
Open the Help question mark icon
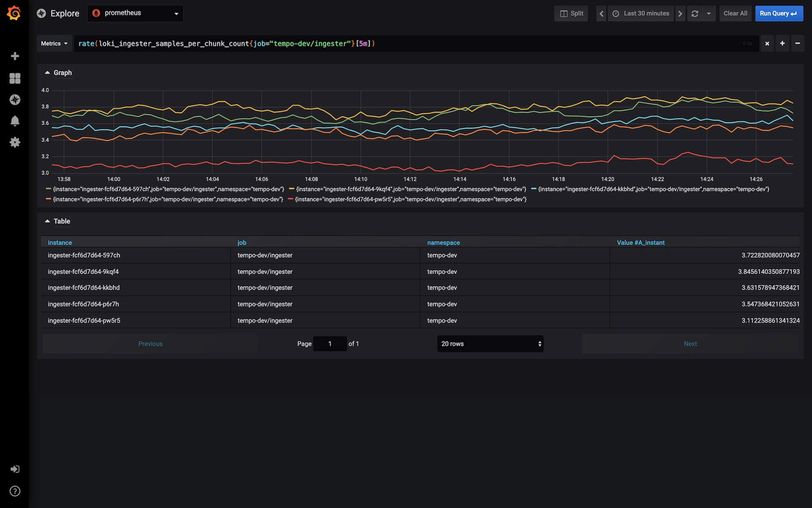[15, 491]
